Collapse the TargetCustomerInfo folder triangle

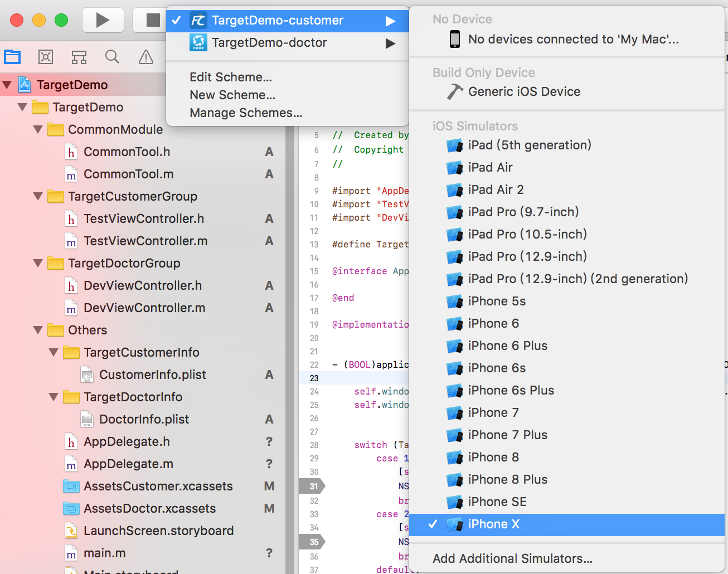[54, 352]
